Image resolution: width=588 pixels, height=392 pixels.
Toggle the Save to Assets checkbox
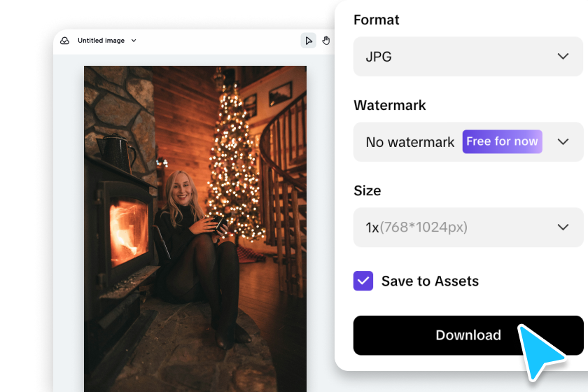tap(363, 281)
